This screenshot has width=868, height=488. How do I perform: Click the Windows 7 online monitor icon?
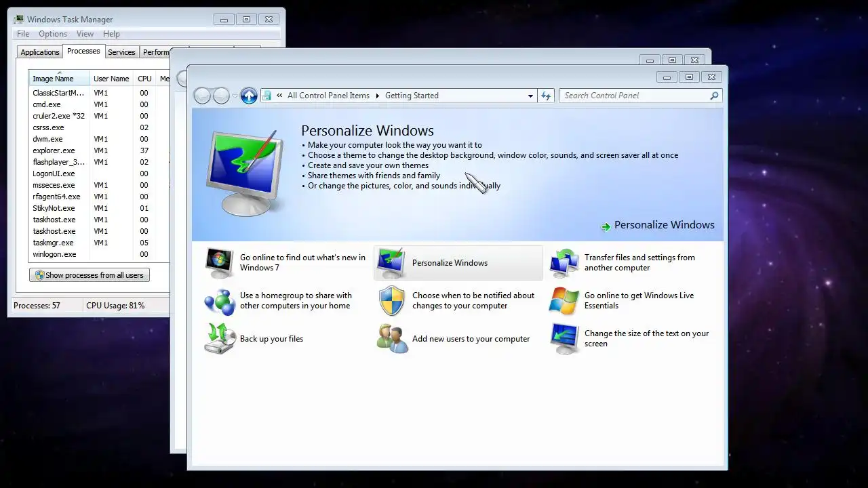point(220,263)
